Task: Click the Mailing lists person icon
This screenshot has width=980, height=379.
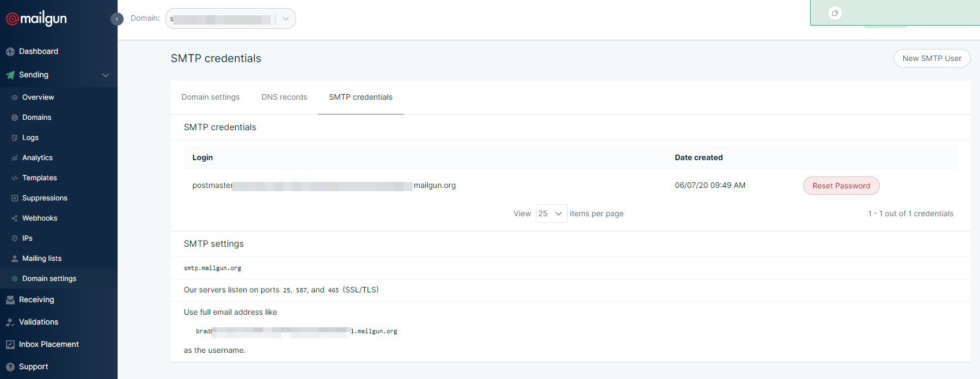Action: pyautogui.click(x=15, y=259)
